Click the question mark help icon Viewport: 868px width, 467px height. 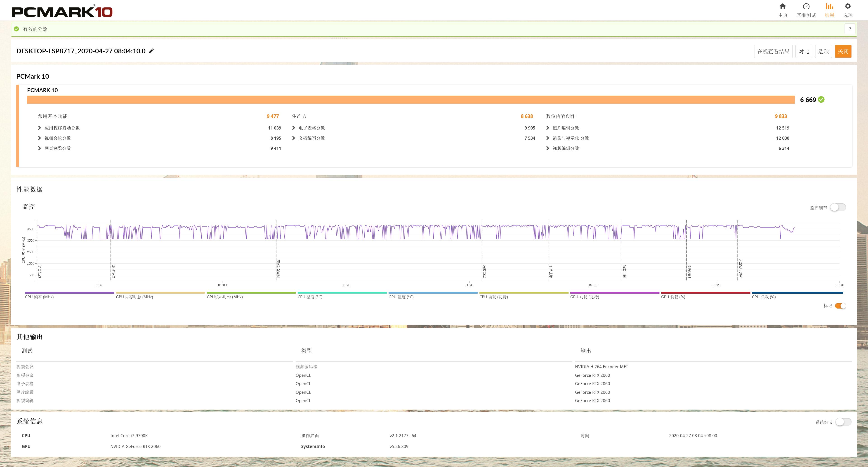point(850,29)
